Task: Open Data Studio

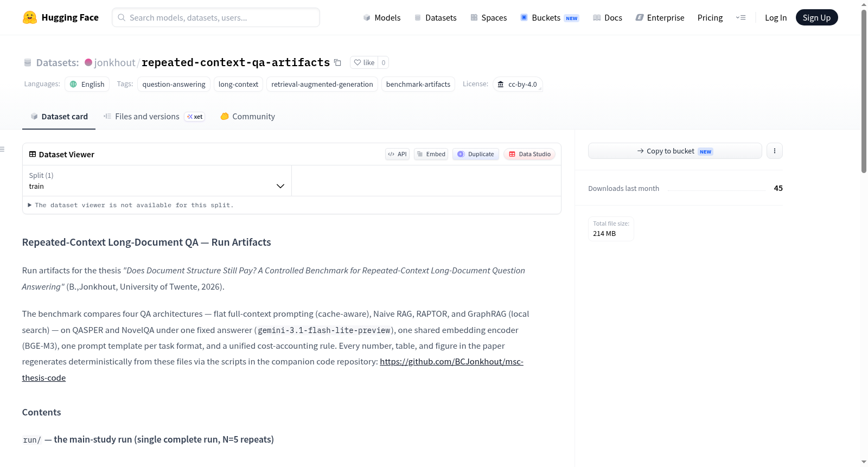Action: [x=529, y=154]
